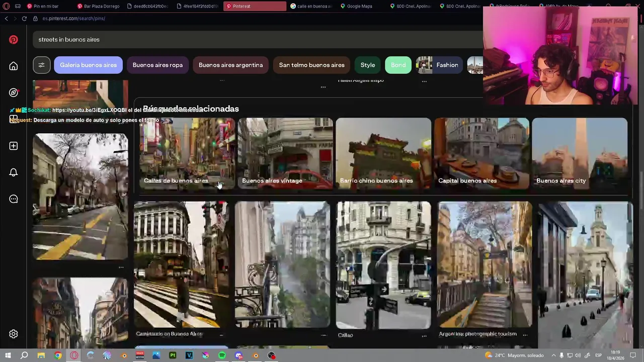Click the site security lock icon
This screenshot has width=644, height=362.
(35, 19)
